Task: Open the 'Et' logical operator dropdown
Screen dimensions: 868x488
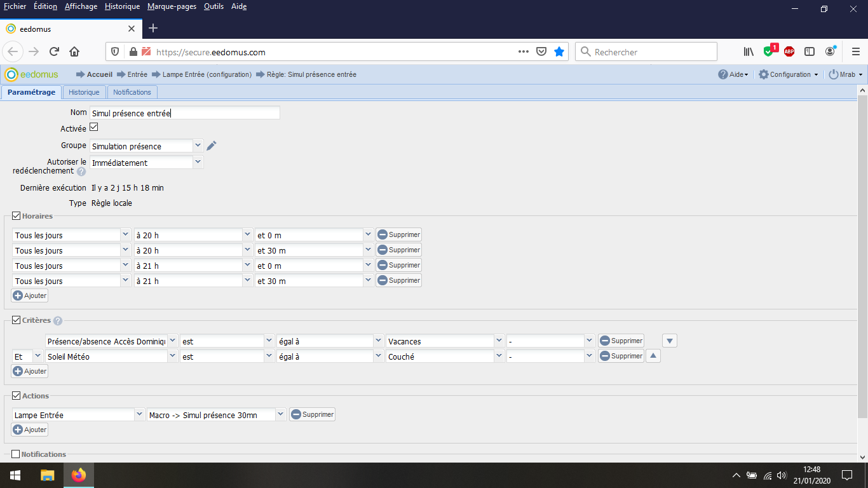Action: pos(28,356)
